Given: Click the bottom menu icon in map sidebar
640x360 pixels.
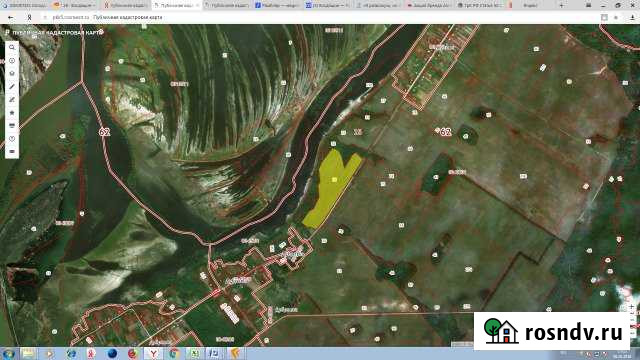Looking at the screenshot, I should 12,152.
